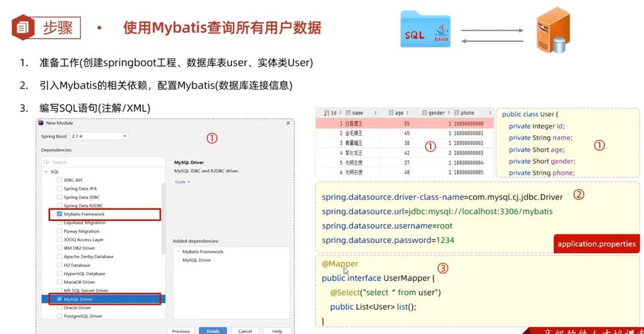This screenshot has width=644, height=334.
Task: Select table row with phone 18800000001
Action: 405,133
